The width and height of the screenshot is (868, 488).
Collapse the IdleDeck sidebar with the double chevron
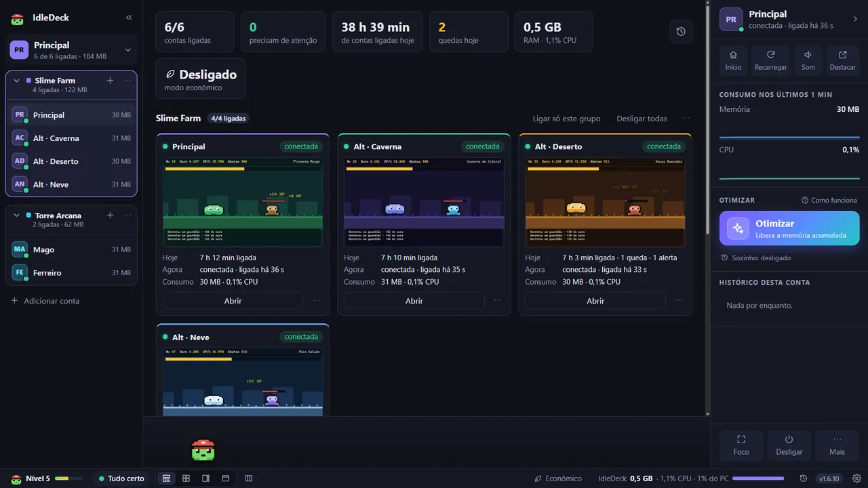coord(129,18)
